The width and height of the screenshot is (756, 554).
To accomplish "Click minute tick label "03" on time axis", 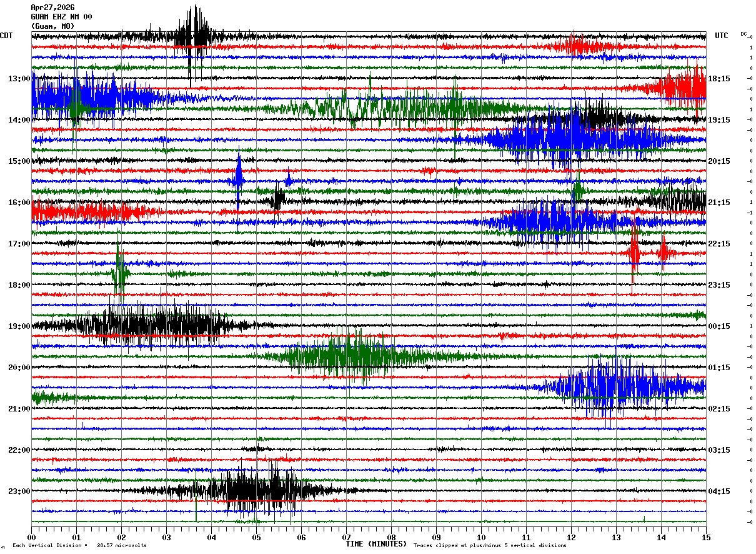I will point(166,537).
